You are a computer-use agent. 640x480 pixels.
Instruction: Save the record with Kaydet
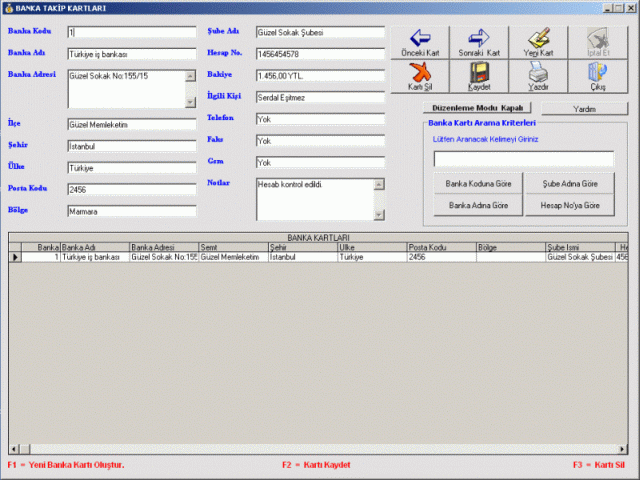(478, 76)
